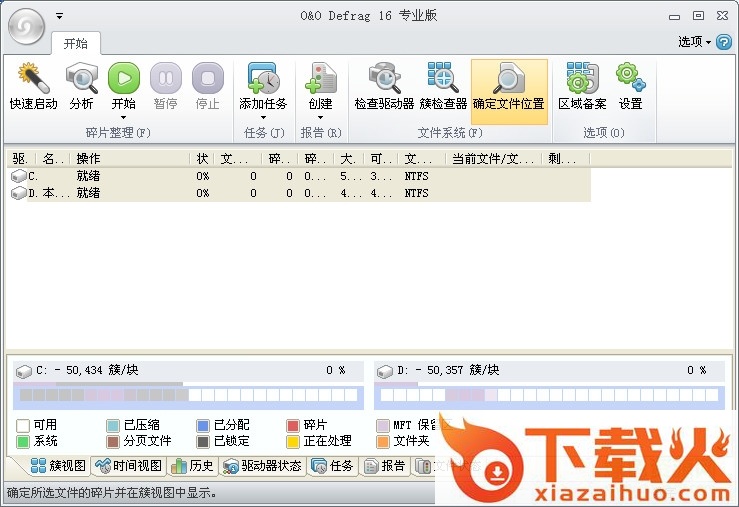Click the 已锁定 dark gray legend swatch
The height and width of the screenshot is (507, 739).
click(203, 442)
